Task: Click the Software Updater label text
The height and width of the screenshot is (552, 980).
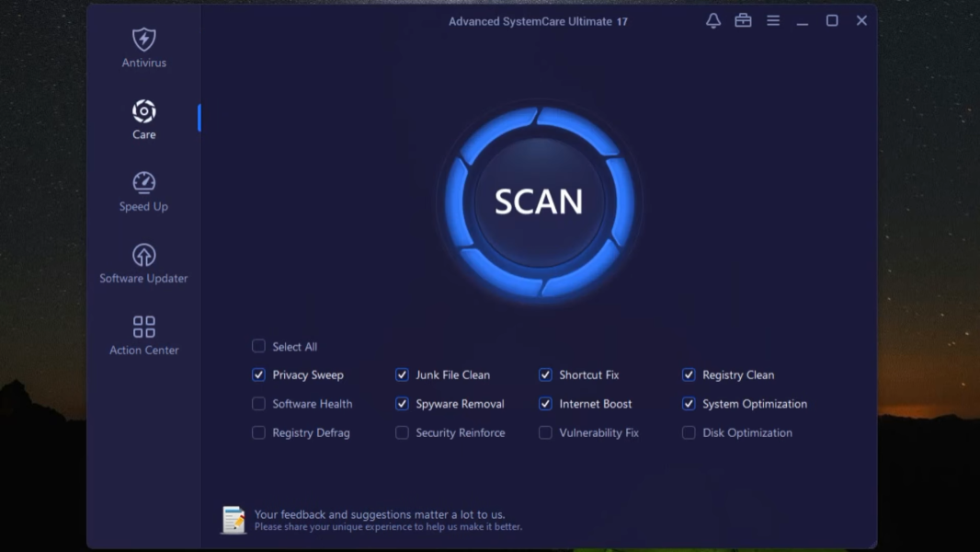Action: click(x=143, y=278)
